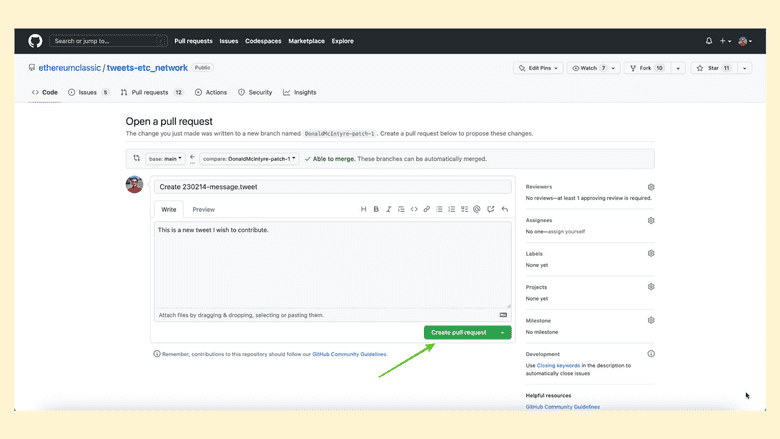Open the compare branch dropdown
The width and height of the screenshot is (780, 439).
point(248,159)
